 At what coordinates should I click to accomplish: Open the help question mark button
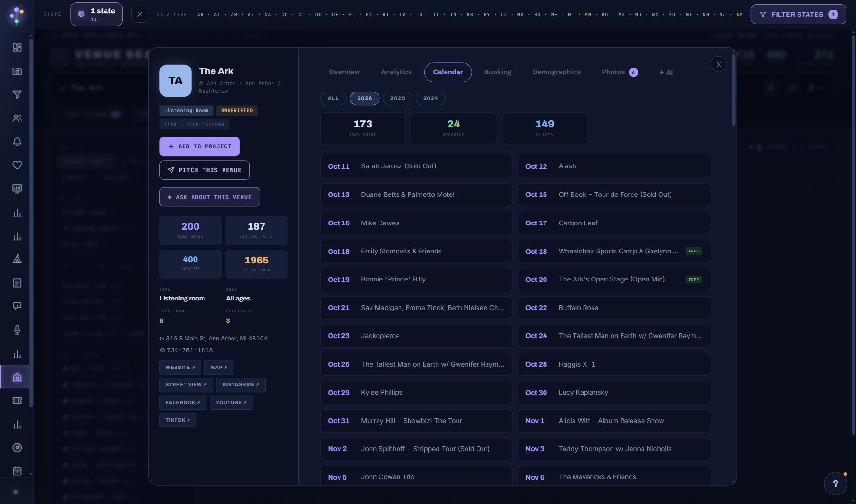pyautogui.click(x=835, y=484)
